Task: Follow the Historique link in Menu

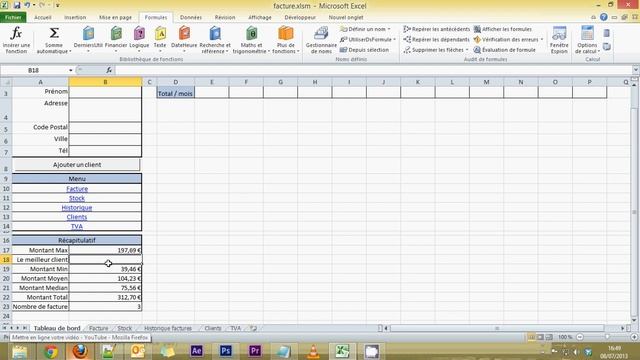Action: [x=77, y=207]
